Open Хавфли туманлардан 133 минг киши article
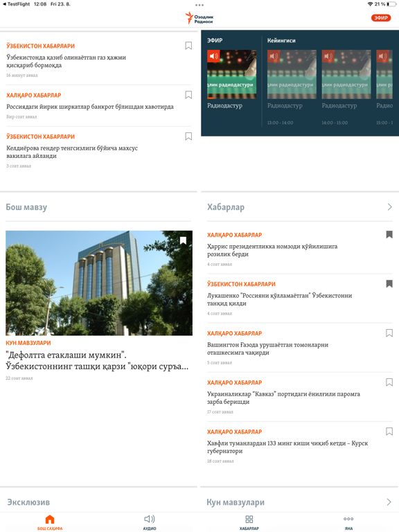399x532 pixels. point(287,447)
